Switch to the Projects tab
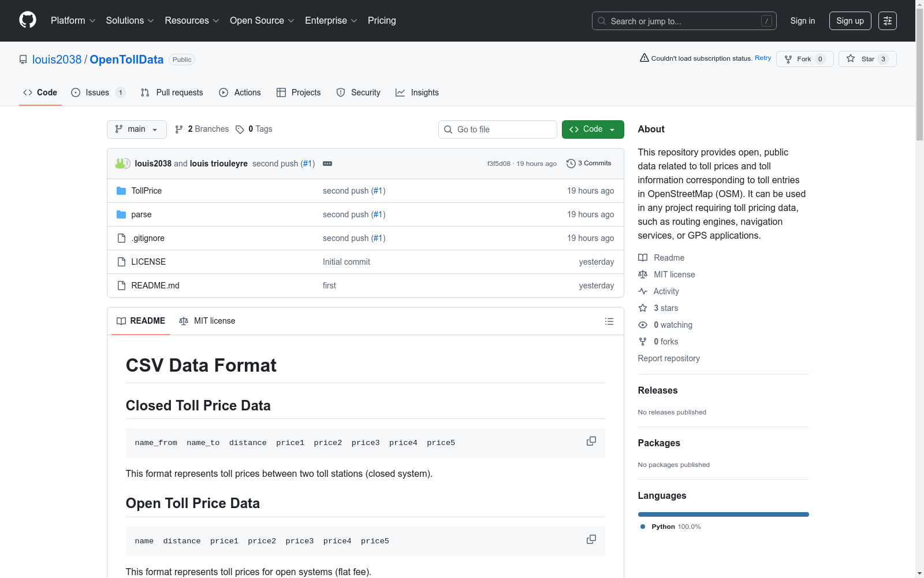The width and height of the screenshot is (924, 578). pyautogui.click(x=299, y=92)
